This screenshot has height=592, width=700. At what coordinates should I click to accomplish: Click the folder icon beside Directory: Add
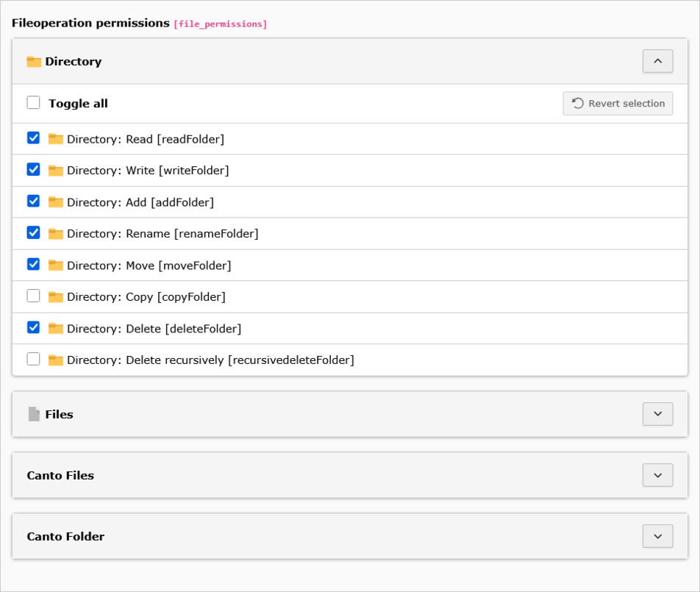(56, 202)
